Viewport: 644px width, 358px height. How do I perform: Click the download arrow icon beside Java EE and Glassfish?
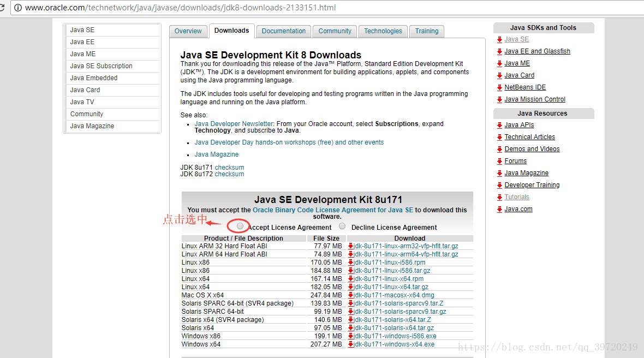tap(499, 52)
